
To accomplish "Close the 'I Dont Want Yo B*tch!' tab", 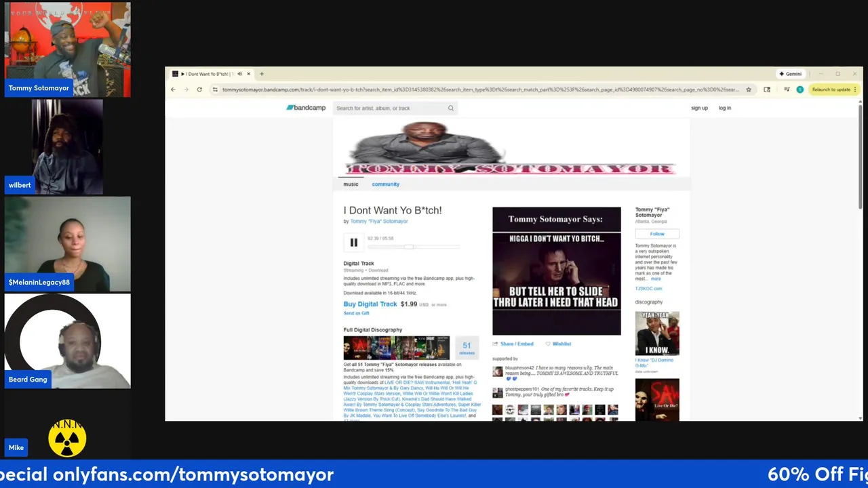I will pos(249,74).
